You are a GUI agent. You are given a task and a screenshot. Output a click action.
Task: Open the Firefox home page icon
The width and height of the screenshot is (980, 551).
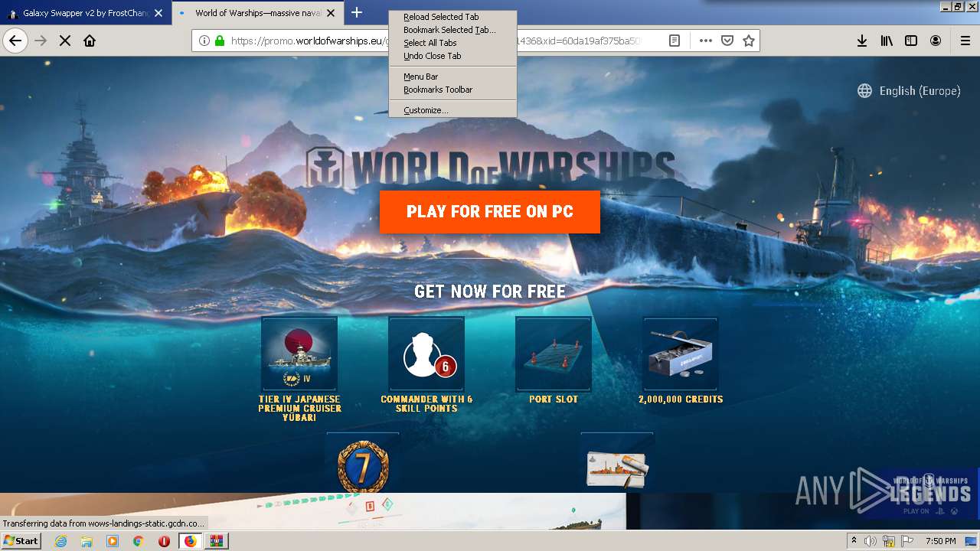point(90,41)
